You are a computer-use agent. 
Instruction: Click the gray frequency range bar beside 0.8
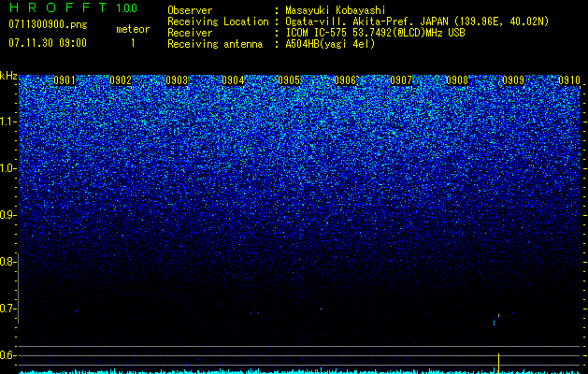click(x=18, y=288)
